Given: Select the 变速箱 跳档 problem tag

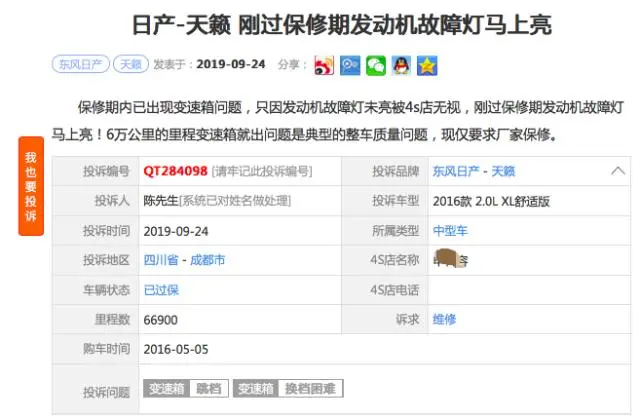Looking at the screenshot, I should [x=186, y=388].
